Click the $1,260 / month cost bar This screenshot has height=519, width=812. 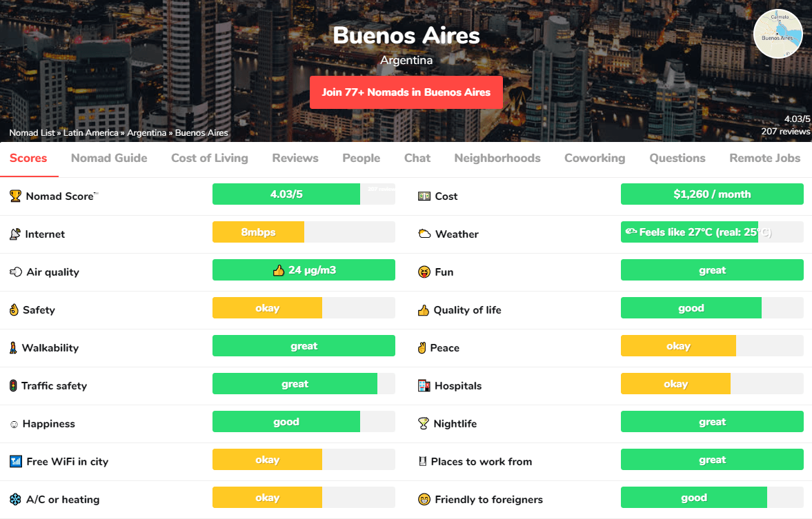coord(712,194)
